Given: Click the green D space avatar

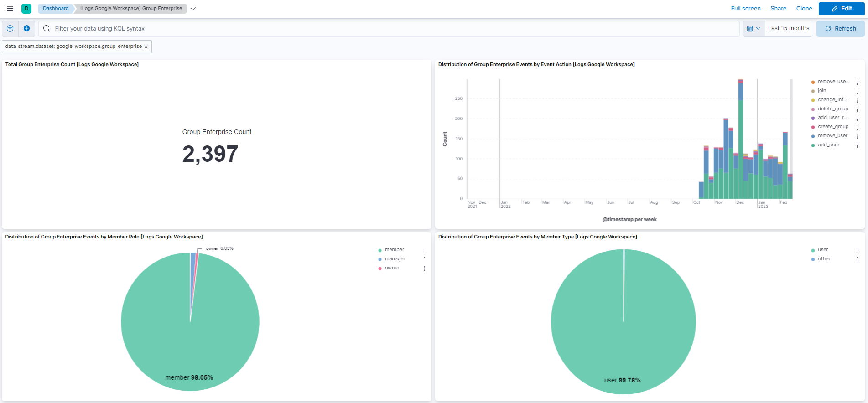Looking at the screenshot, I should pos(26,8).
